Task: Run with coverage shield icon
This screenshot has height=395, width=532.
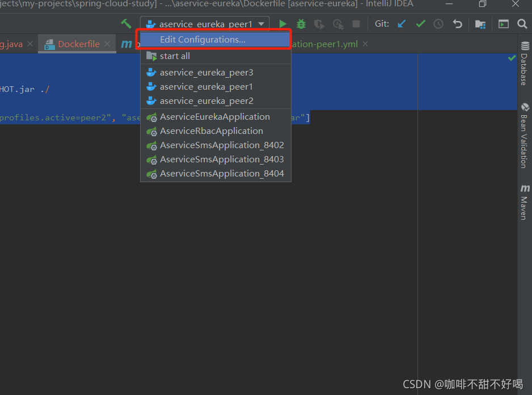Action: (x=319, y=24)
